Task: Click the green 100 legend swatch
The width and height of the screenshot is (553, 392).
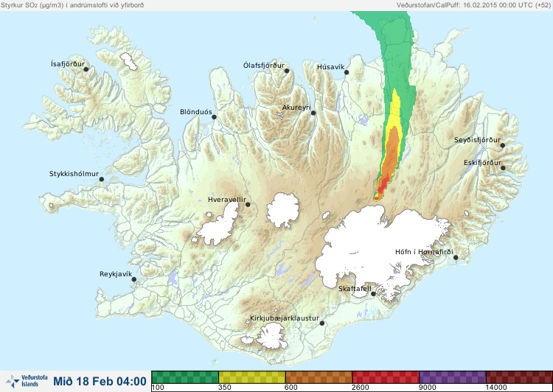Action: tap(185, 377)
